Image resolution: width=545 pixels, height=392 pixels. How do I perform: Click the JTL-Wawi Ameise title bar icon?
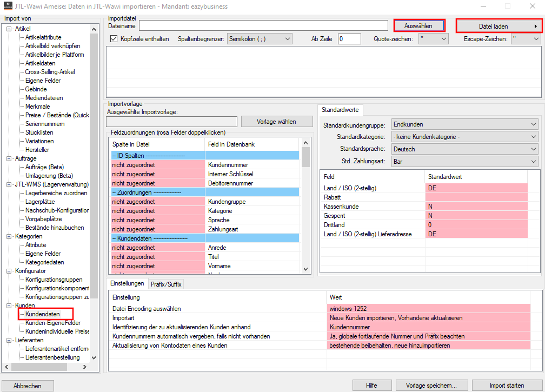(8, 6)
